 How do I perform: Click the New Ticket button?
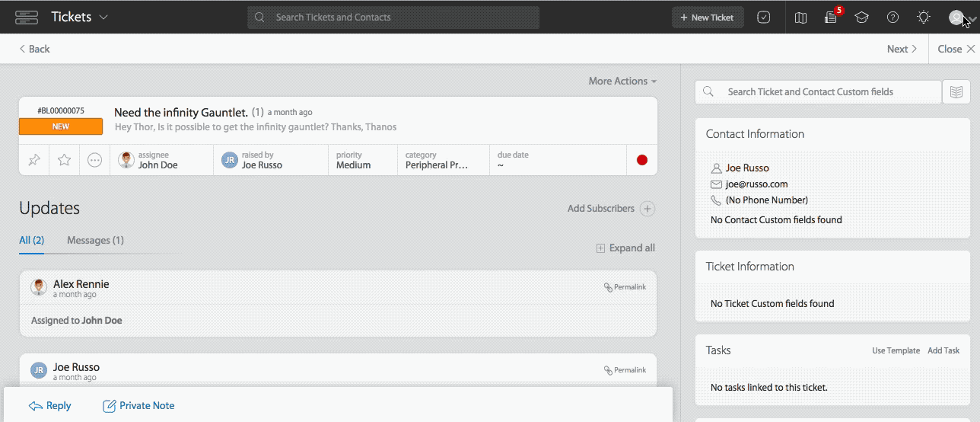coord(707,18)
